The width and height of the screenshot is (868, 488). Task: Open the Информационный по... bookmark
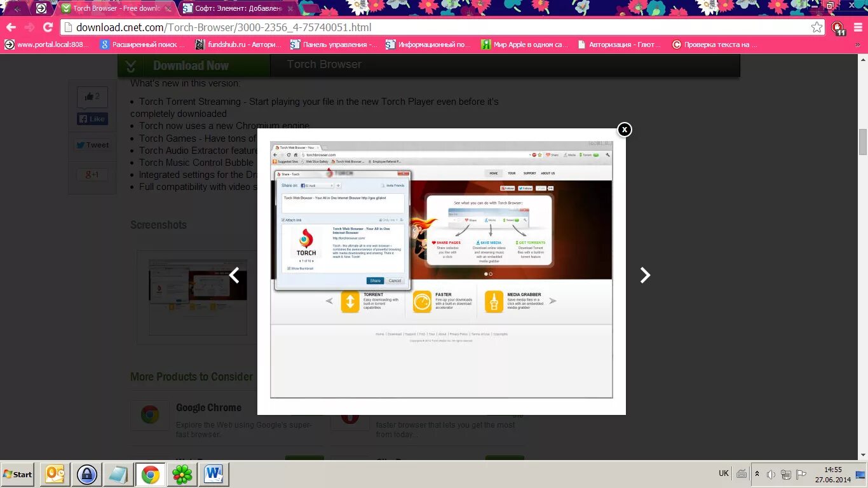click(x=429, y=44)
